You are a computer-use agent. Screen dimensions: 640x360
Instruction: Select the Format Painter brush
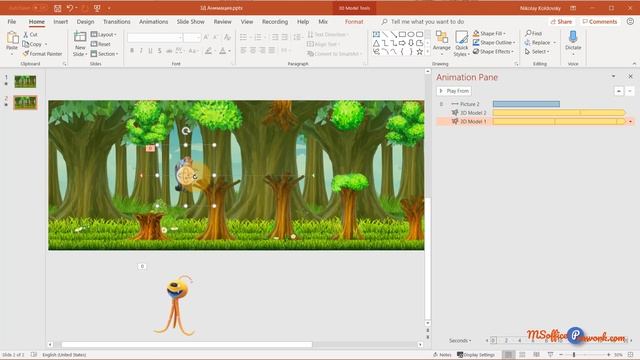[x=26, y=53]
